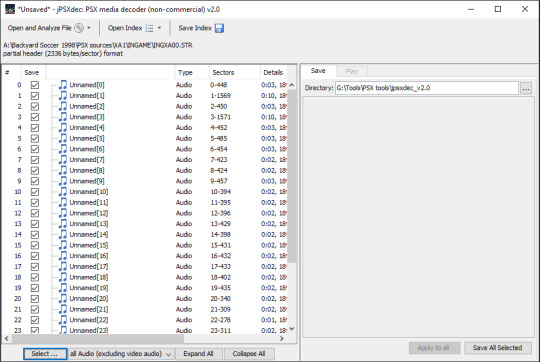Click the music note icon of Unnamed[10]
Image resolution: width=540 pixels, height=362 pixels.
coord(63,192)
